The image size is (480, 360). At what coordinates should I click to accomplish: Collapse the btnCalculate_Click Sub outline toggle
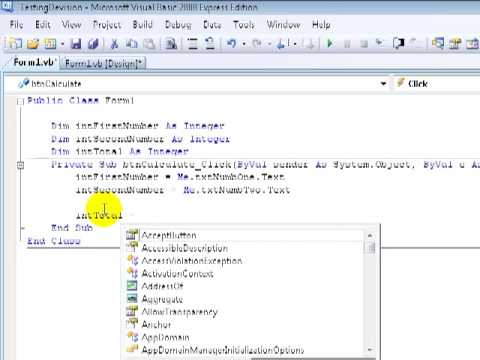(20, 165)
